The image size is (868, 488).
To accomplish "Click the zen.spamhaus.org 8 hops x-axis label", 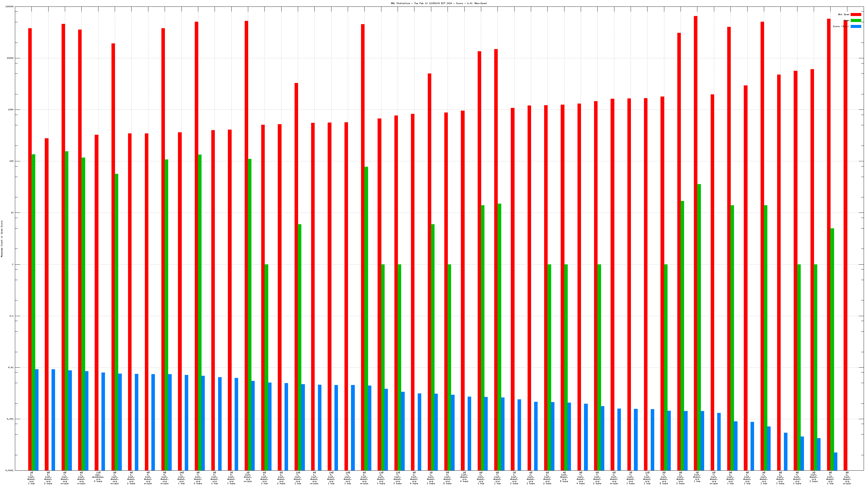I will (98, 477).
